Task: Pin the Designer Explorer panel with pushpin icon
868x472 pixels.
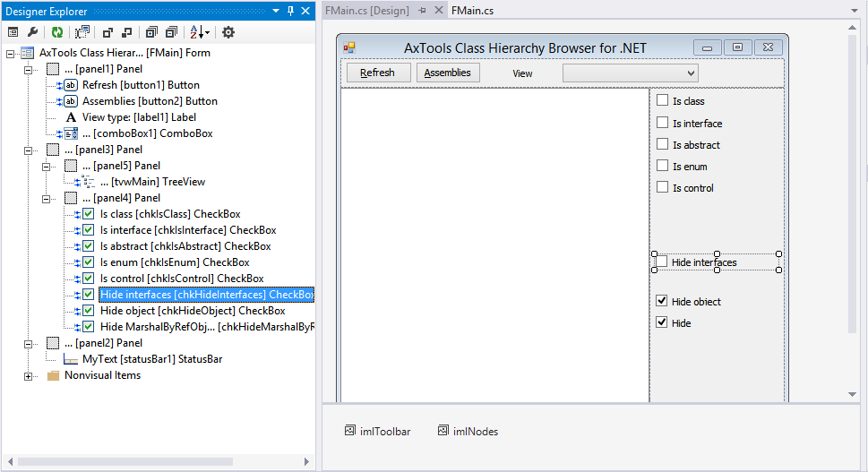Action: point(290,11)
